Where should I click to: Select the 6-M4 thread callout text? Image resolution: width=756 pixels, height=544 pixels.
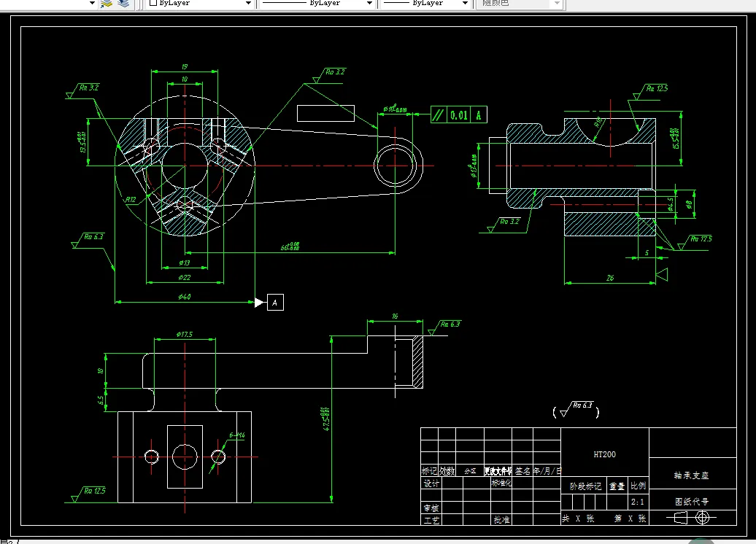[x=236, y=435]
